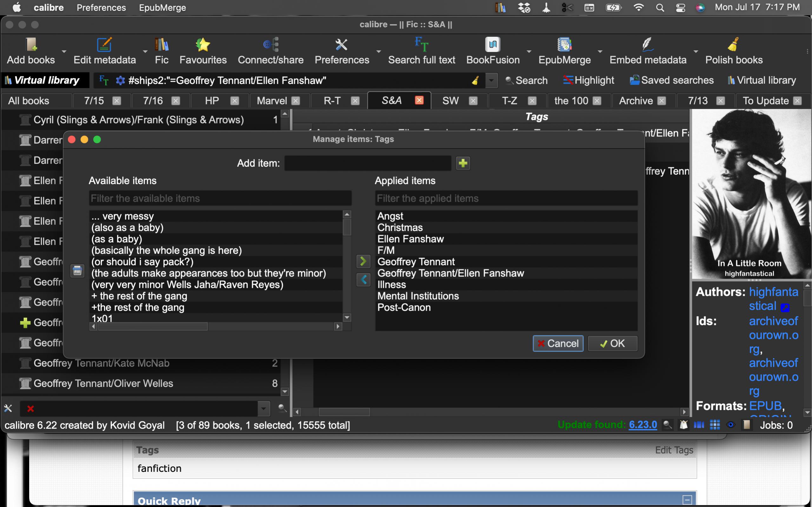The width and height of the screenshot is (812, 507).
Task: Click the green plus Add item button
Action: click(x=463, y=163)
